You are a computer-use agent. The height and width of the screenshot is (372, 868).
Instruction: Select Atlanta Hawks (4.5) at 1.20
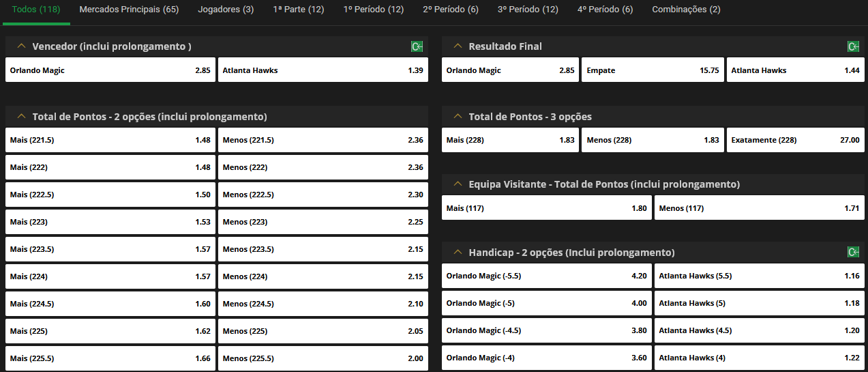(760, 330)
